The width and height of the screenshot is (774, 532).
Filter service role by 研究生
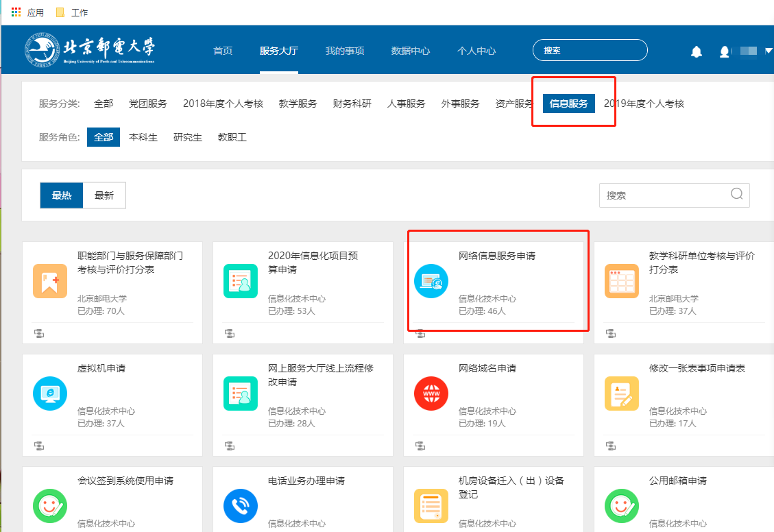click(x=188, y=137)
